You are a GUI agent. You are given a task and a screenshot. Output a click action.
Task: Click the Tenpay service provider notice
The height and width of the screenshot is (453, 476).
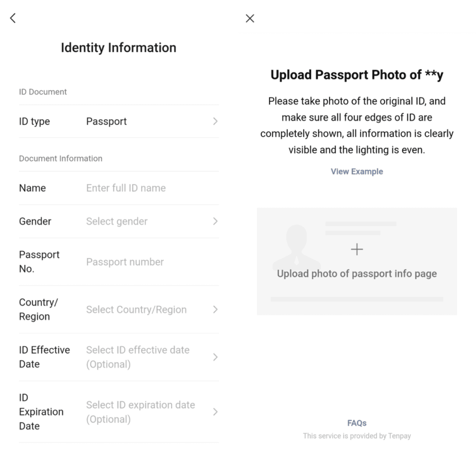pos(357,436)
